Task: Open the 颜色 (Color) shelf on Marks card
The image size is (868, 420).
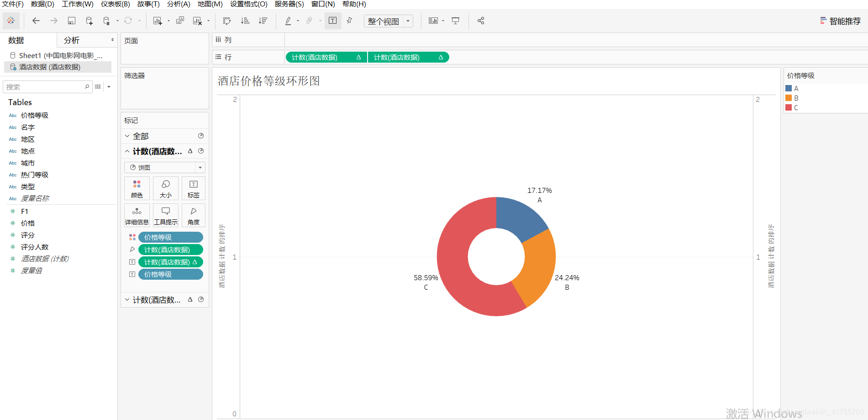Action: tap(137, 188)
